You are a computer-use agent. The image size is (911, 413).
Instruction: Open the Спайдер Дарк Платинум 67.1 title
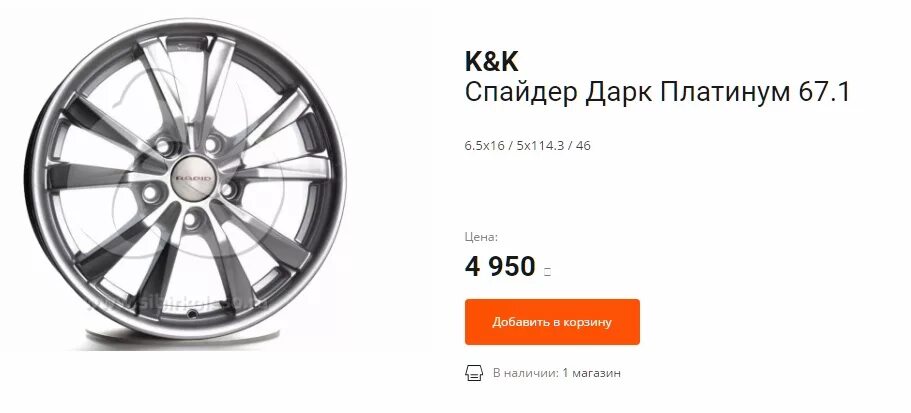[657, 94]
